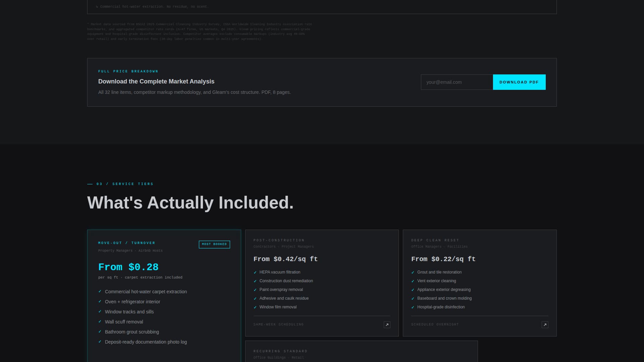This screenshot has height=362, width=644.
Task: Click 'Baseboard and crown molding' list item
Action: pos(444,298)
